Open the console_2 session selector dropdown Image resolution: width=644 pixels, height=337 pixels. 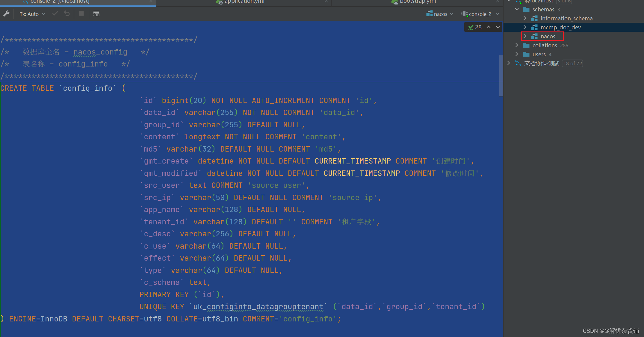[x=497, y=14]
